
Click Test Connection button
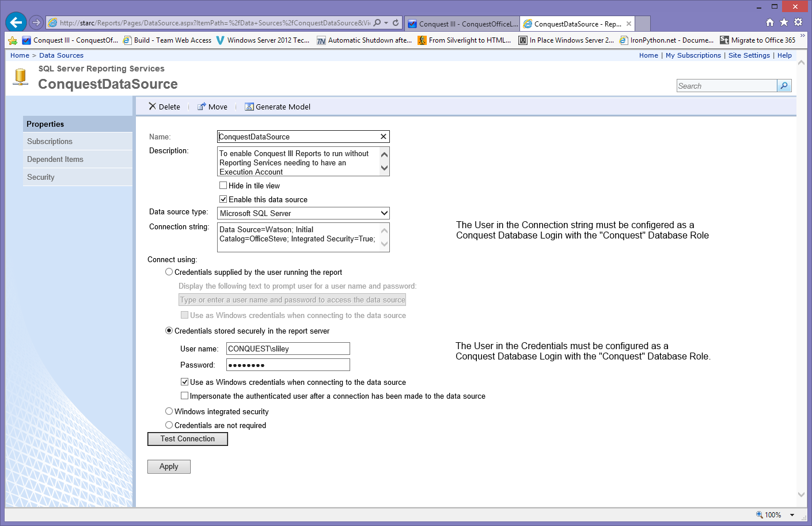pos(188,439)
